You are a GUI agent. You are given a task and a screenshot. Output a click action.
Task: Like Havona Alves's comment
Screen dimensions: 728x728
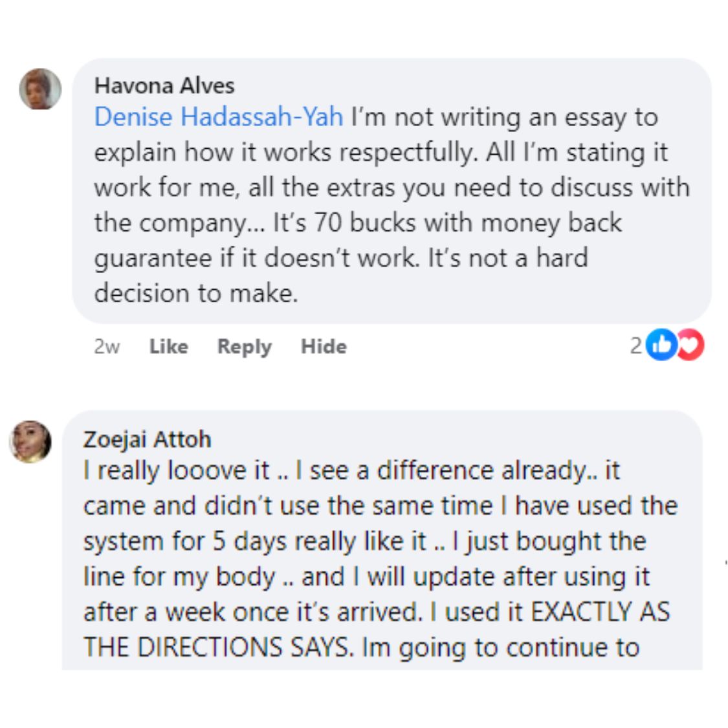point(169,347)
